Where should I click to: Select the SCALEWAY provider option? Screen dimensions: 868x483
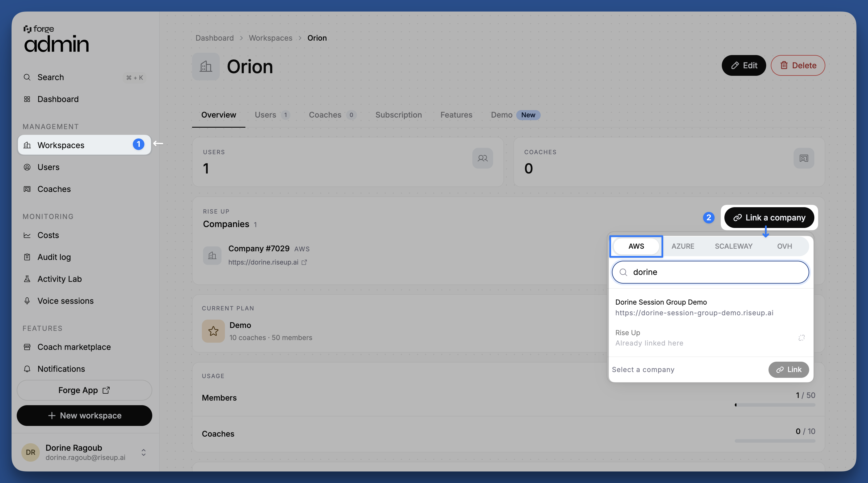tap(734, 246)
